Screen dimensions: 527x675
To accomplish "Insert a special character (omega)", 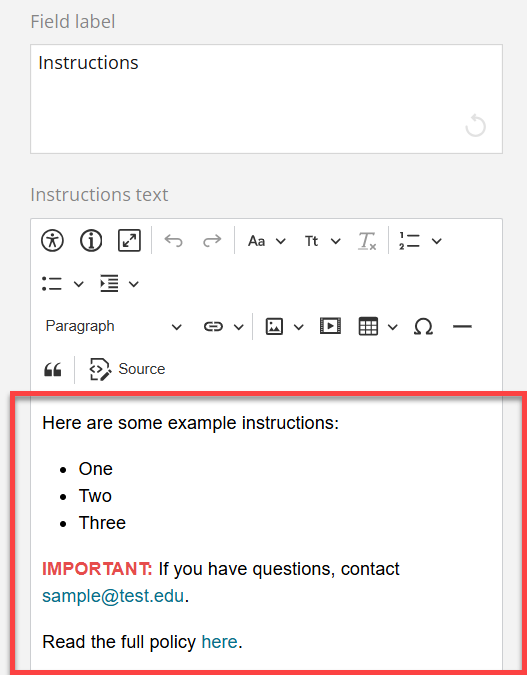I will tap(423, 326).
